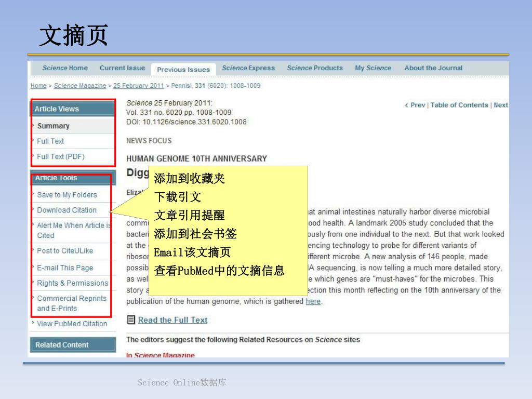532x399 pixels.
Task: Select the Previous Issues tab
Action: 183,70
